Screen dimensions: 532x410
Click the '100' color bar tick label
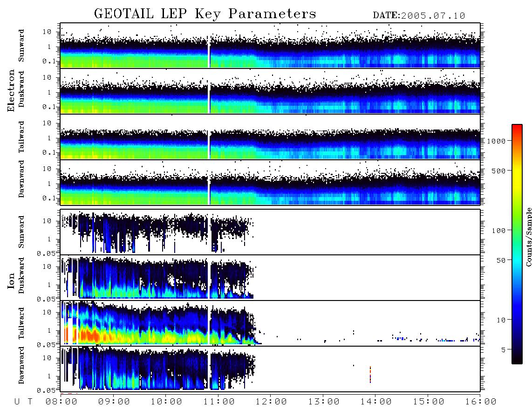[498, 231]
